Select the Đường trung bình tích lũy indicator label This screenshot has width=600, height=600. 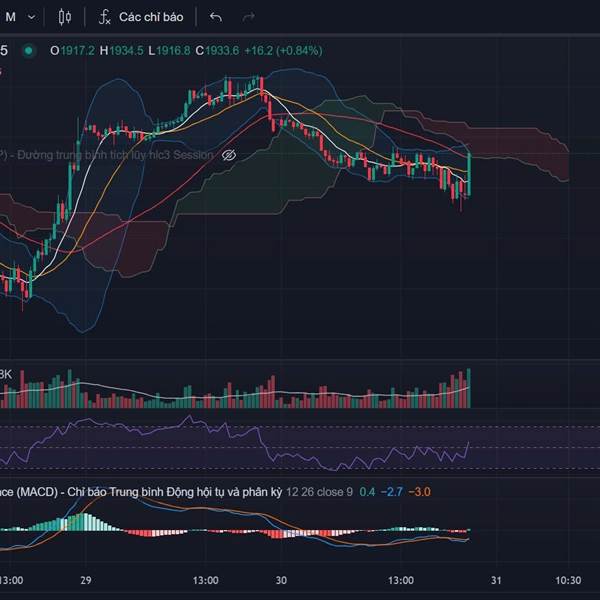(x=106, y=155)
